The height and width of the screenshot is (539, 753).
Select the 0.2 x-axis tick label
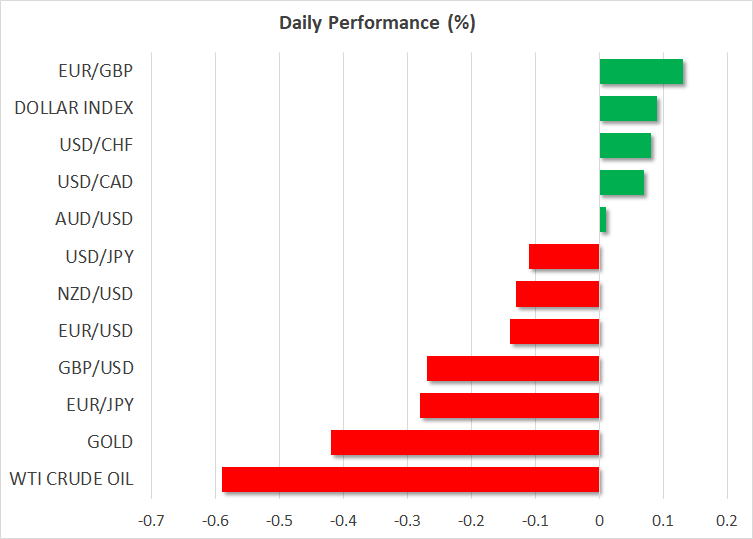pos(727,520)
